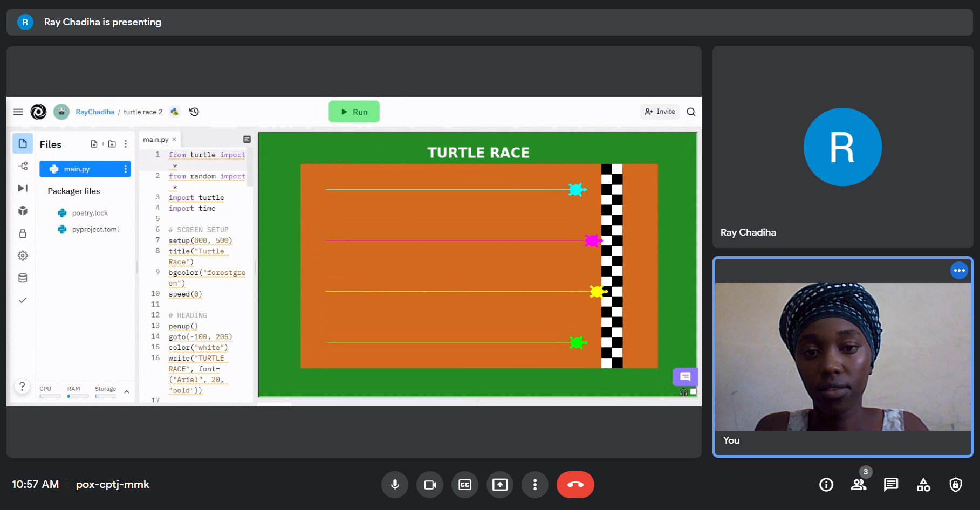Mute the microphone in the call bar
980x510 pixels.
coord(395,485)
